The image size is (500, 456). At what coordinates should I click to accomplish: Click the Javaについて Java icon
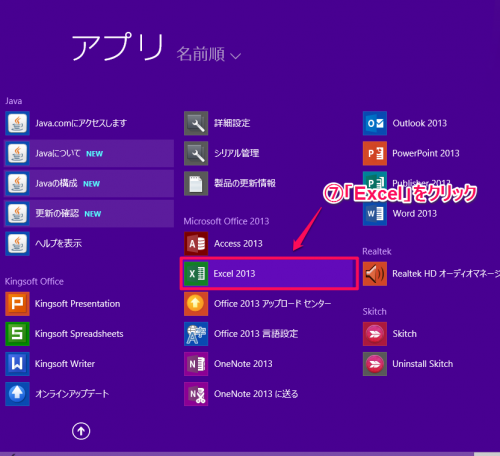17,153
